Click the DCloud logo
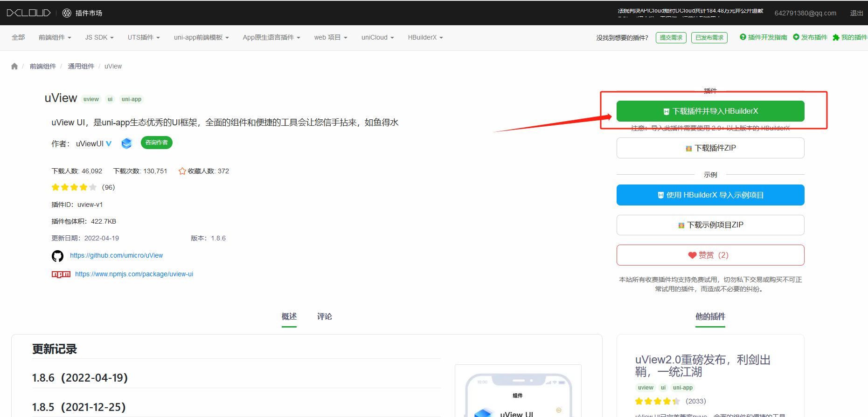The image size is (868, 417). pos(28,13)
